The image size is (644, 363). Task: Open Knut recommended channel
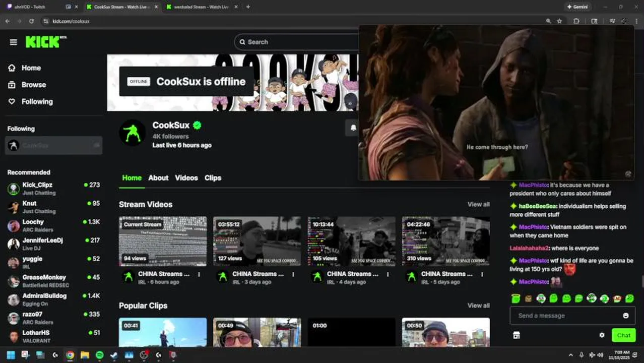pyautogui.click(x=54, y=207)
